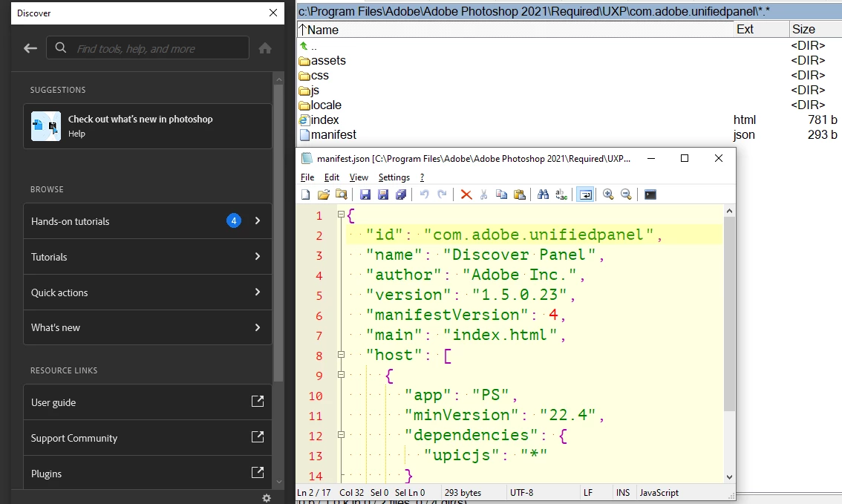Click the Plugins external link icon
The height and width of the screenshot is (504, 842).
tap(258, 472)
